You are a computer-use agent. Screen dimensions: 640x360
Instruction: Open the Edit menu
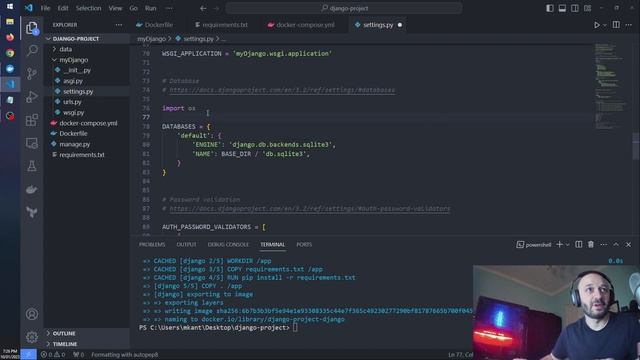[63, 8]
